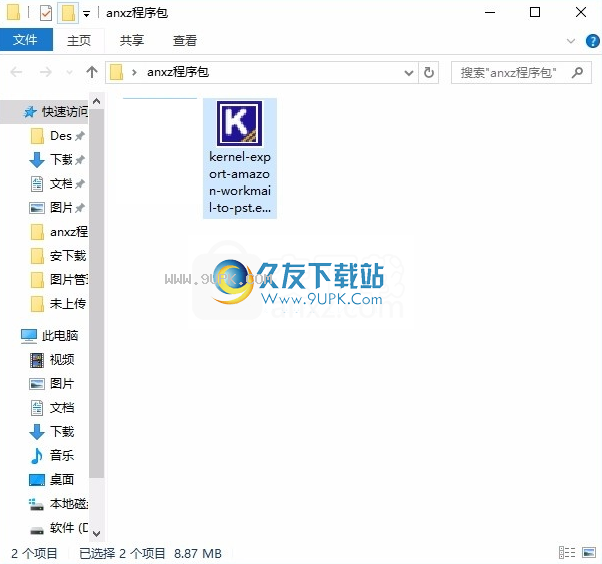Maximize the anxz程序包 window
602x564 pixels.
(x=535, y=13)
